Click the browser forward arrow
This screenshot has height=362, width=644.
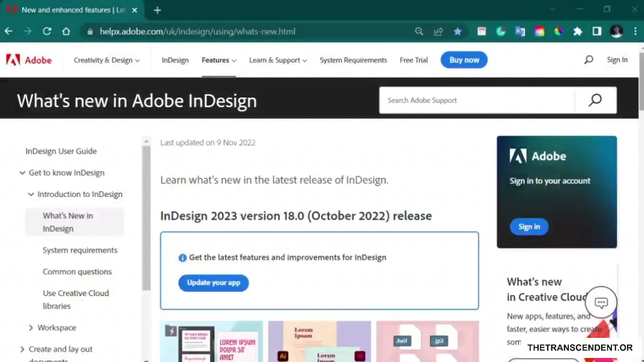tap(28, 31)
